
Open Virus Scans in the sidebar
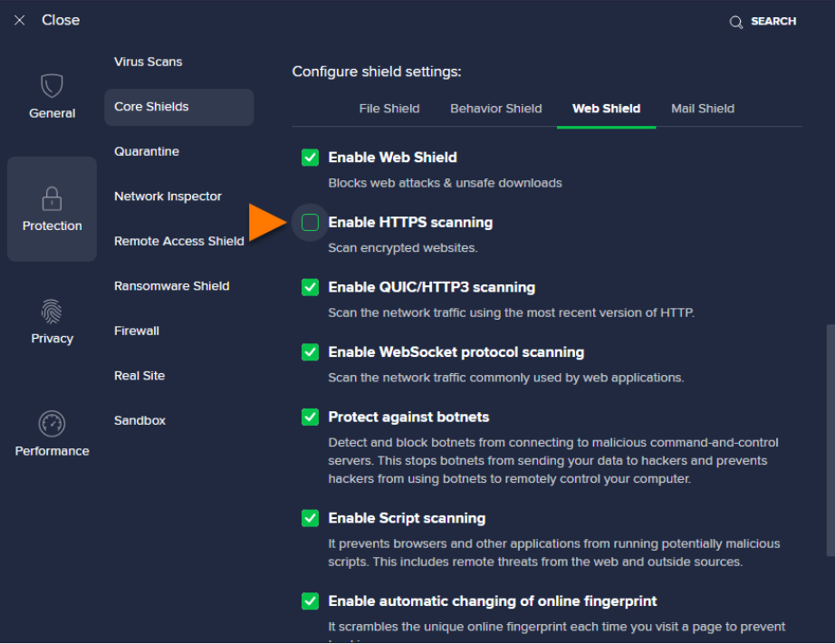click(149, 62)
